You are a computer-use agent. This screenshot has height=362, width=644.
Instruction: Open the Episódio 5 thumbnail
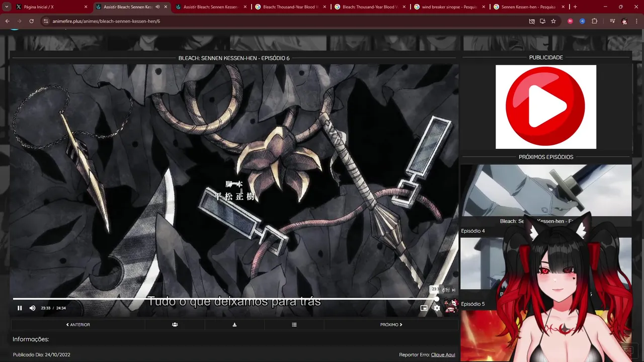coord(545,264)
